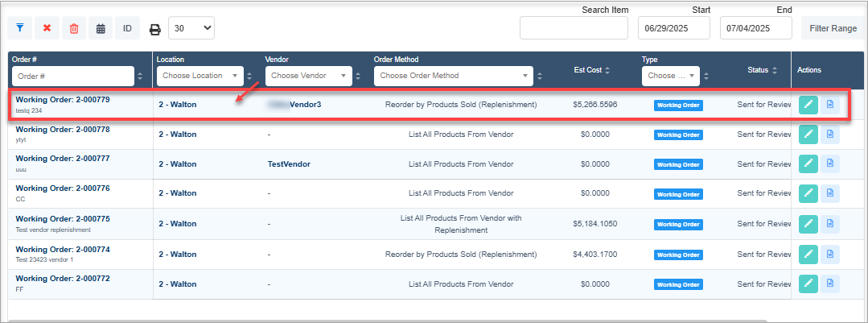Click the red trash delete icon
This screenshot has width=868, height=323.
(x=74, y=28)
